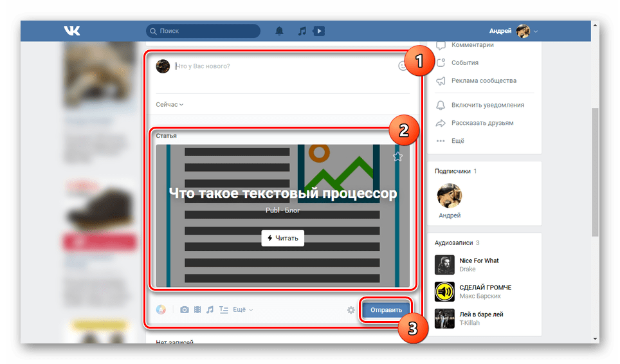620x364 pixels.
Task: Click the Статья label above article
Action: point(166,136)
